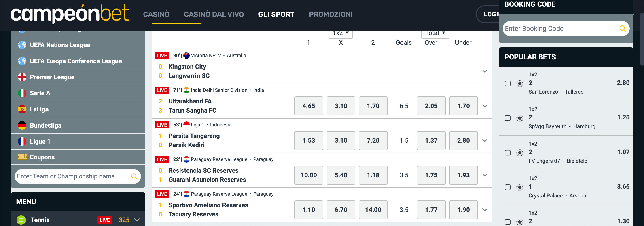
Task: Open Coupons via the ticket icon
Action: [22, 157]
